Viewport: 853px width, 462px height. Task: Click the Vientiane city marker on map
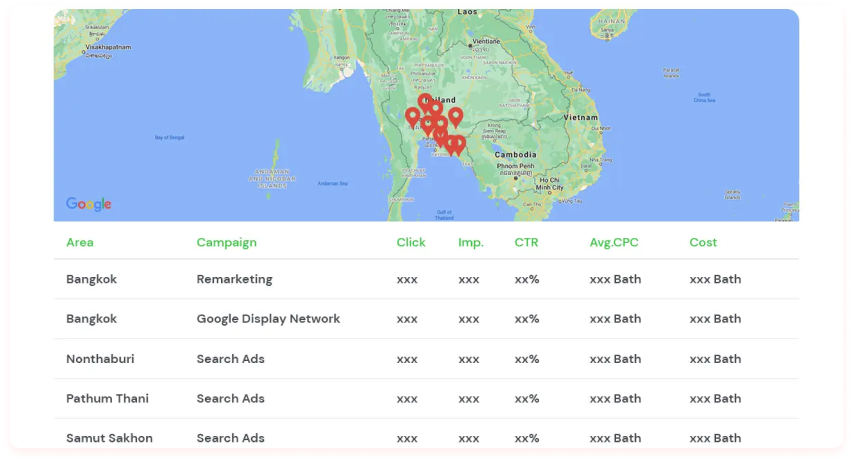[473, 43]
